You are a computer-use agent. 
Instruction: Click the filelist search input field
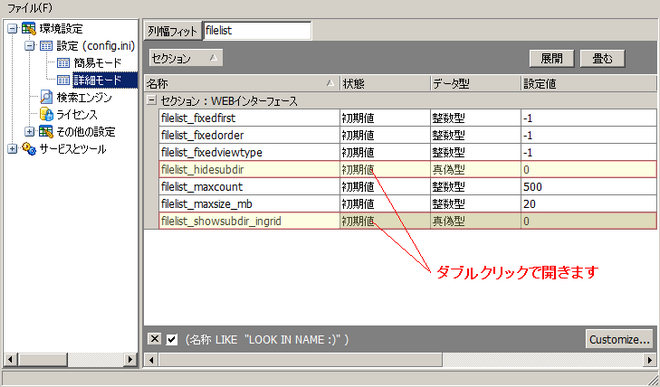point(257,31)
